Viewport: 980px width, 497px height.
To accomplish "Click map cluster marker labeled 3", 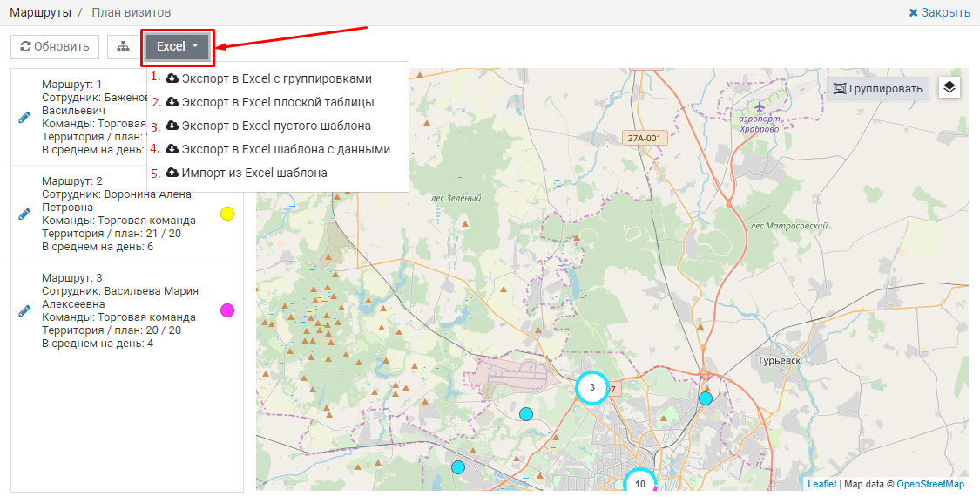I will 591,387.
